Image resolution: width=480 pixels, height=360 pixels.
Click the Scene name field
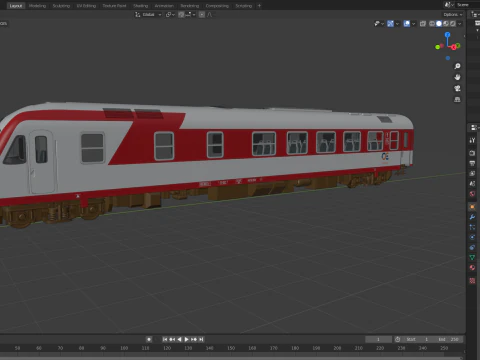[467, 5]
